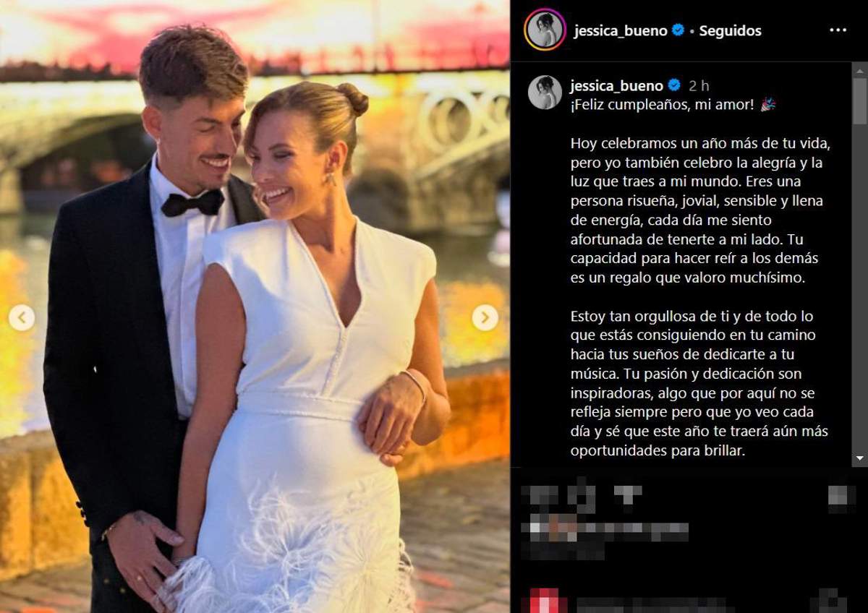The image size is (868, 613).
Task: Click the small avatar beside the caption
Action: coord(545,92)
